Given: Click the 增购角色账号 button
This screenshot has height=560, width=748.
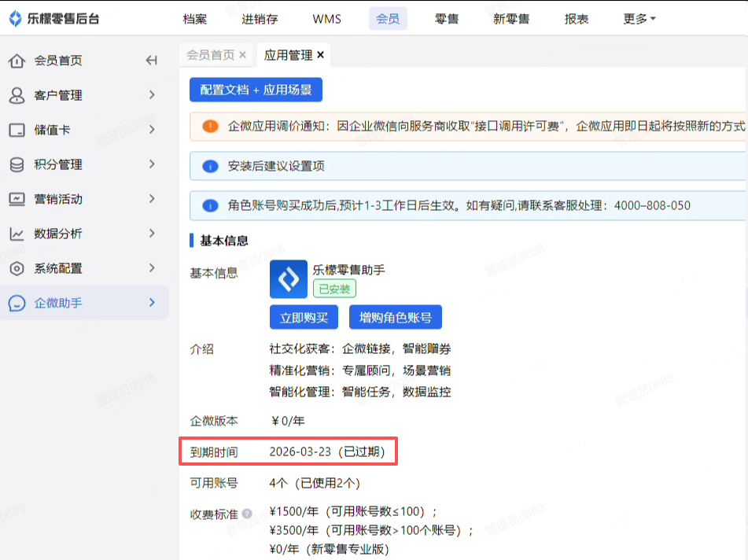Looking at the screenshot, I should 396,317.
